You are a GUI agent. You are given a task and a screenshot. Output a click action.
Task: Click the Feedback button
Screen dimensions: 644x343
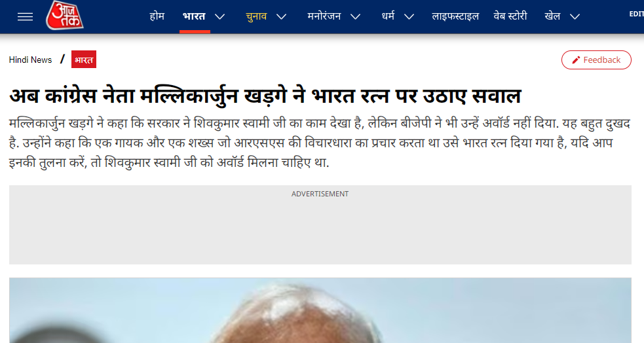596,60
